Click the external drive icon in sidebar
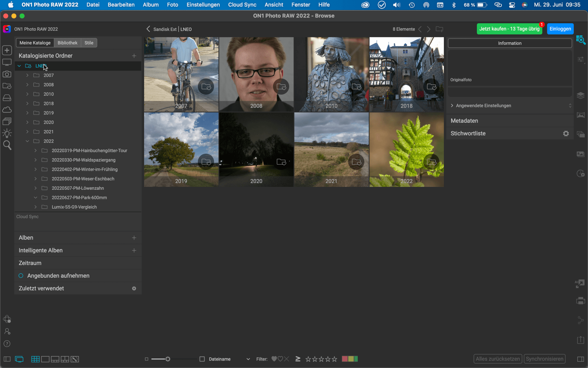The height and width of the screenshot is (368, 588). point(7,98)
